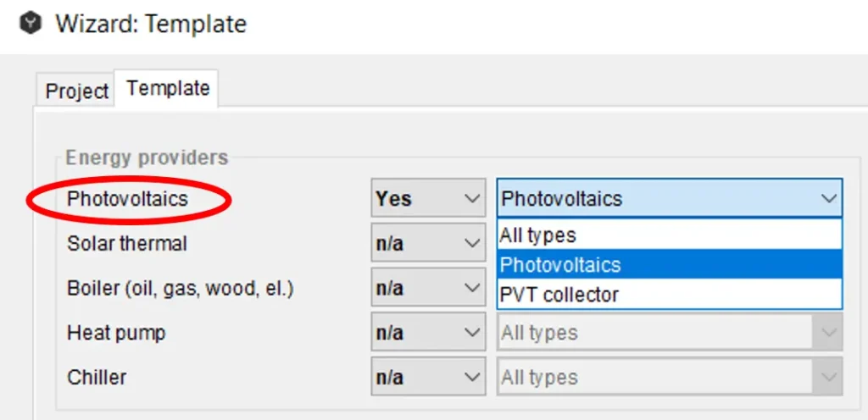
Task: Choose 'PVT collector' from the list
Action: 669,295
